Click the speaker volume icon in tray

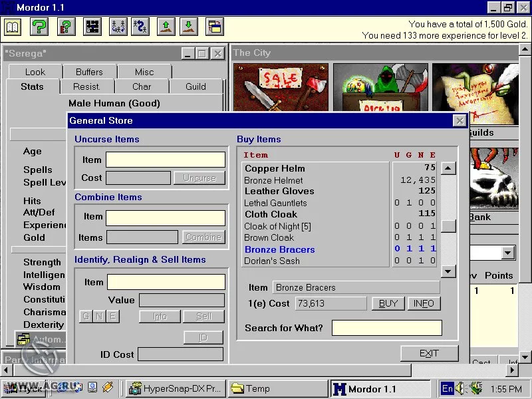[x=460, y=388]
